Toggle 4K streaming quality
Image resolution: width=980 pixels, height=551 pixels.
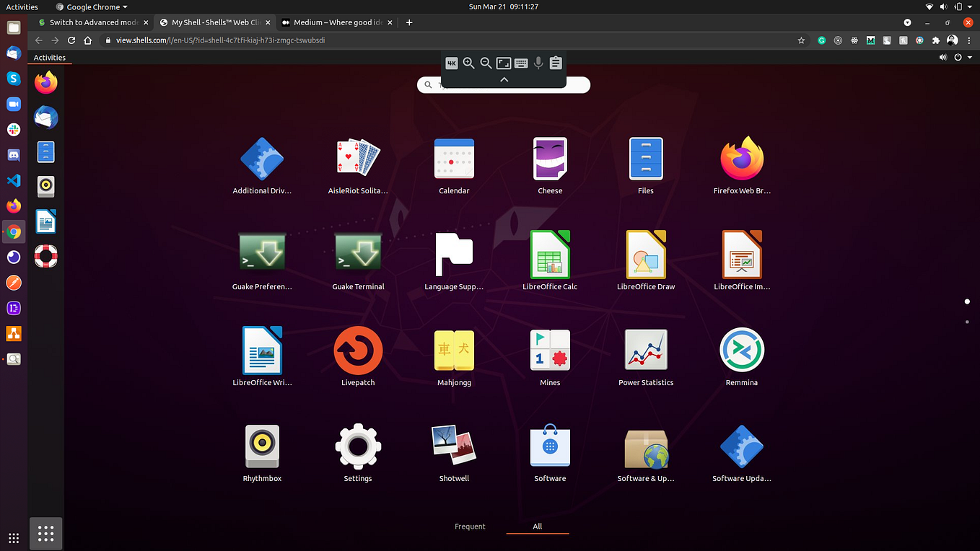[452, 63]
